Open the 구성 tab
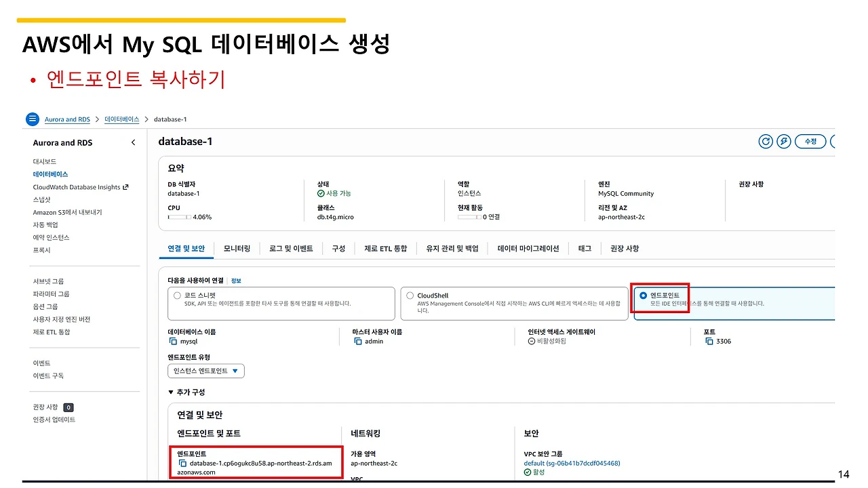868x488 pixels. tap(338, 249)
